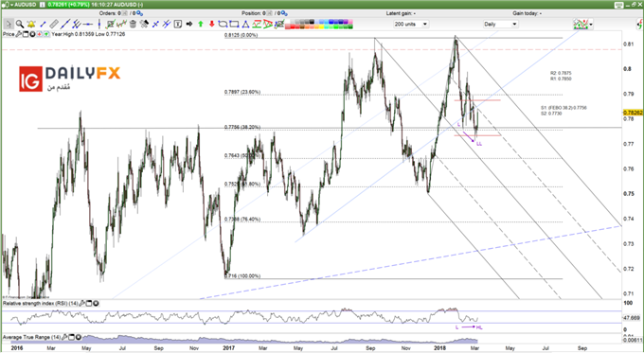The image size is (644, 353).
Task: Select the triangle drawing tool
Action: point(245,25)
